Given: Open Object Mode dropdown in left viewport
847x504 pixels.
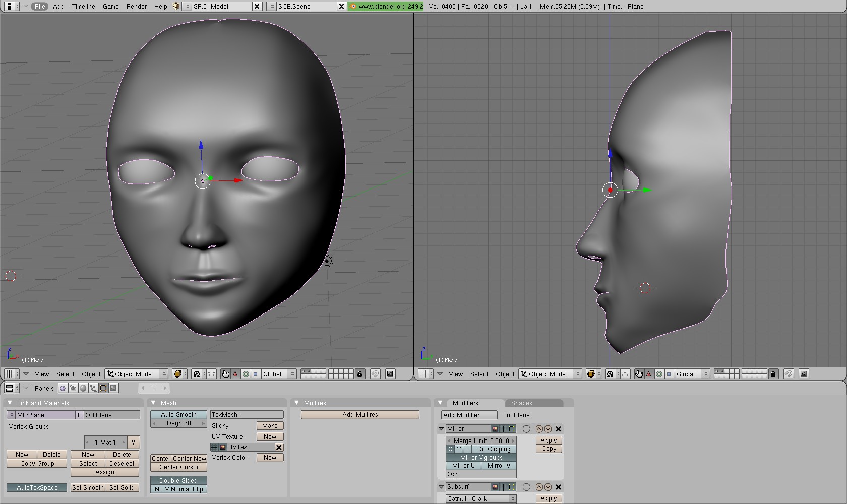Looking at the screenshot, I should [137, 374].
